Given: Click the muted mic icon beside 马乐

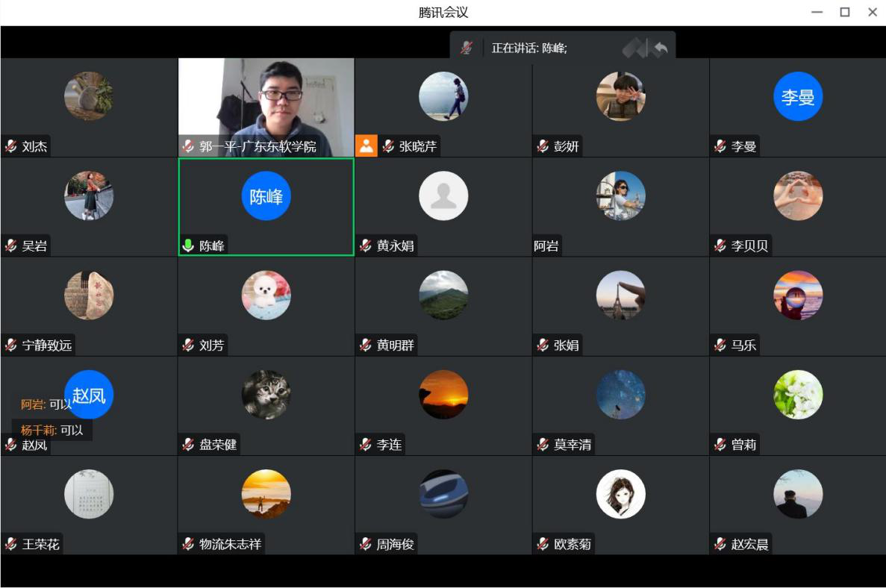Looking at the screenshot, I should click(x=720, y=345).
